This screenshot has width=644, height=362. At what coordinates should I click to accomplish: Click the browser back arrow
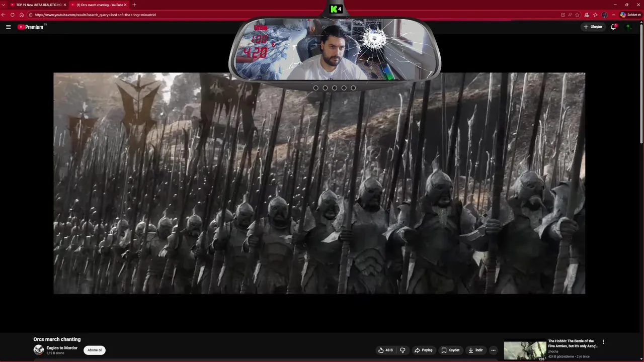pos(4,15)
